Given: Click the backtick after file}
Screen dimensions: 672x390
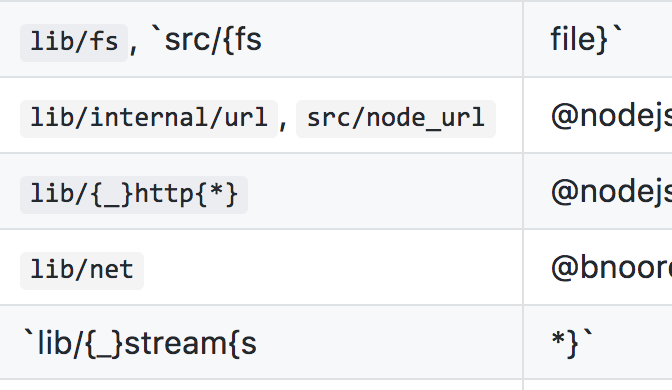Looking at the screenshot, I should pos(616,30).
